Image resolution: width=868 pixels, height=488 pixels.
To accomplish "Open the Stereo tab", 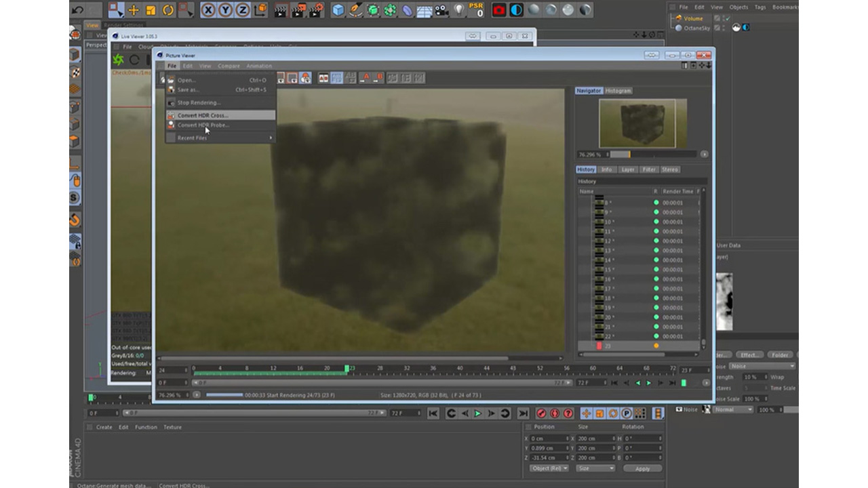I will pyautogui.click(x=670, y=169).
